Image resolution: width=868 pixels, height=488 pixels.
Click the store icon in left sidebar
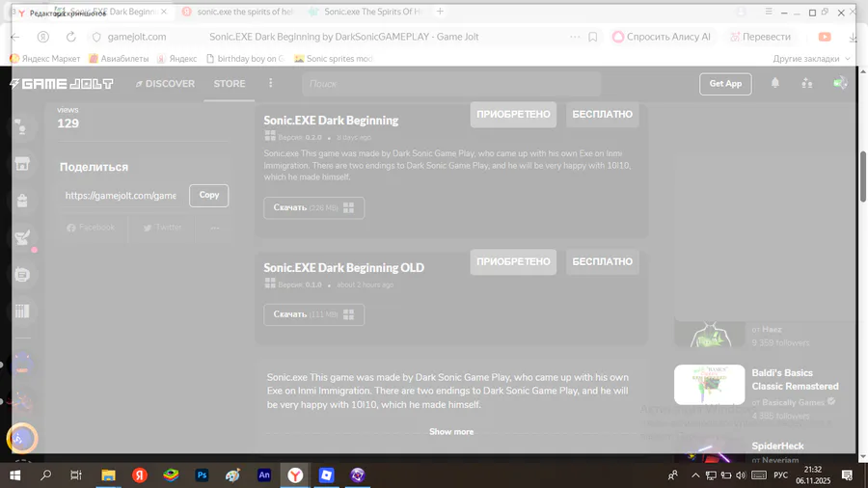22,164
